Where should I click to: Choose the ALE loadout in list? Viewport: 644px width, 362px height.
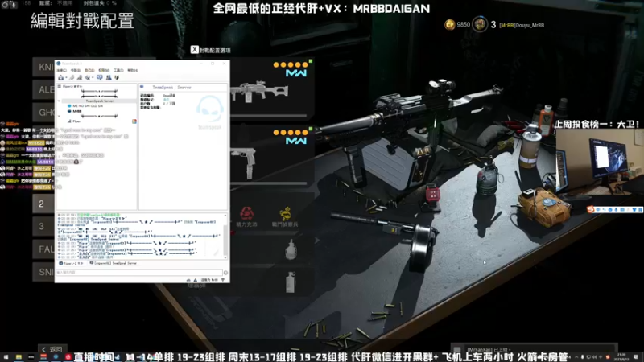[43, 89]
